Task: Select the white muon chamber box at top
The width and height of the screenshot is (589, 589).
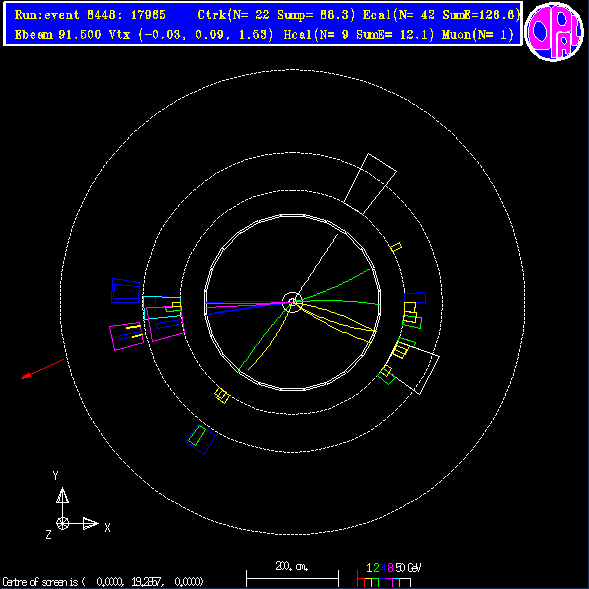Action: [x=370, y=184]
